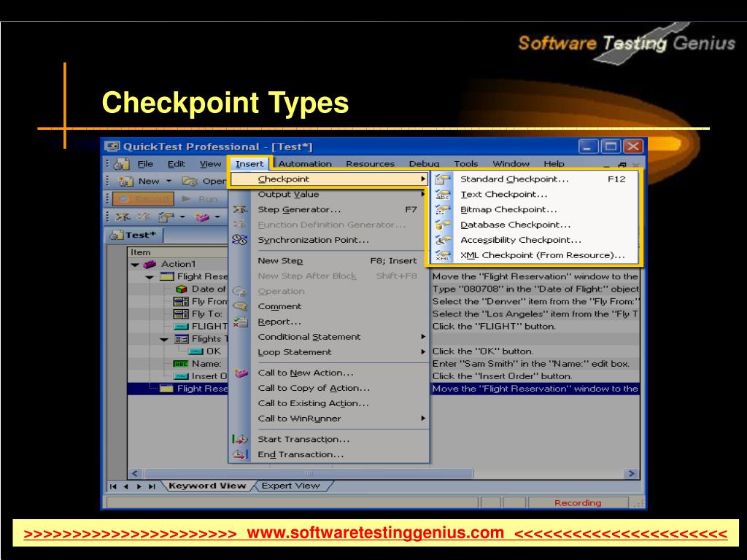Click the Action1 action icon in tree
This screenshot has width=747, height=560.
click(x=150, y=264)
